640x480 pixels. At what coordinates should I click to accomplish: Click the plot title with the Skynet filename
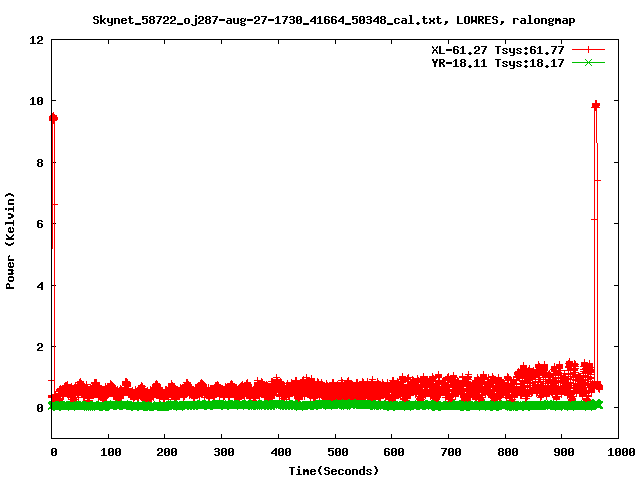click(333, 20)
